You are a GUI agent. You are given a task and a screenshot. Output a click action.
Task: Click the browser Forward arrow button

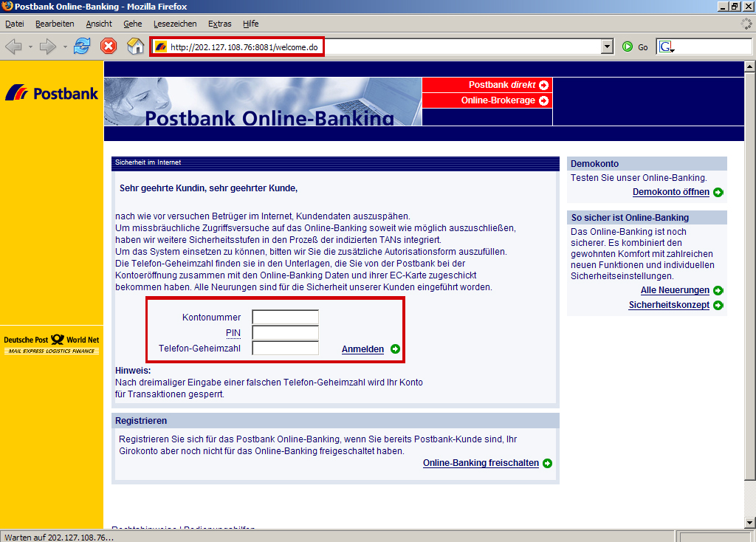pos(48,47)
